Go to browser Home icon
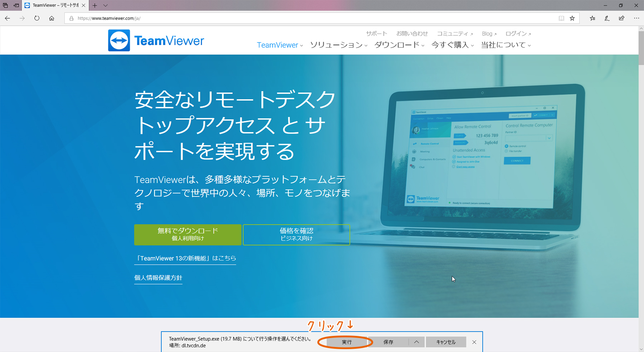This screenshot has width=644, height=352. point(52,18)
